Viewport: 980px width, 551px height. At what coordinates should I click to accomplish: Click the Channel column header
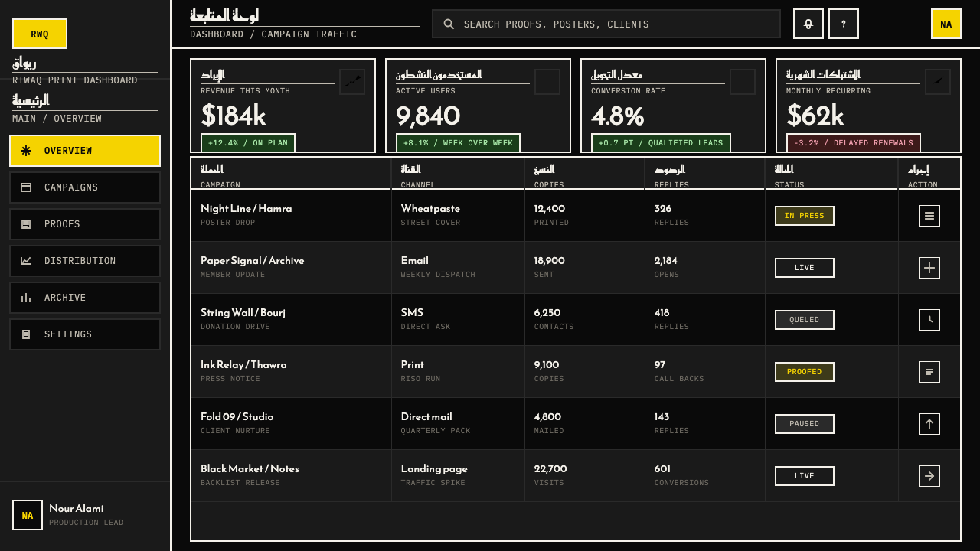click(458, 174)
